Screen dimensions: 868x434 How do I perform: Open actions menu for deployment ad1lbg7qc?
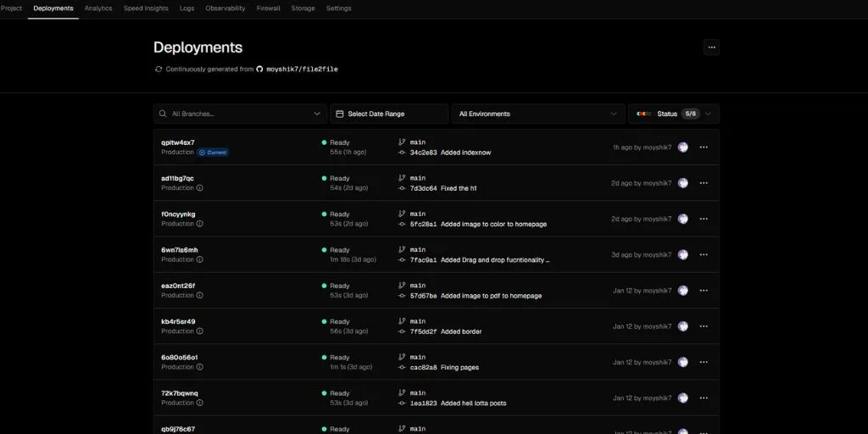704,183
